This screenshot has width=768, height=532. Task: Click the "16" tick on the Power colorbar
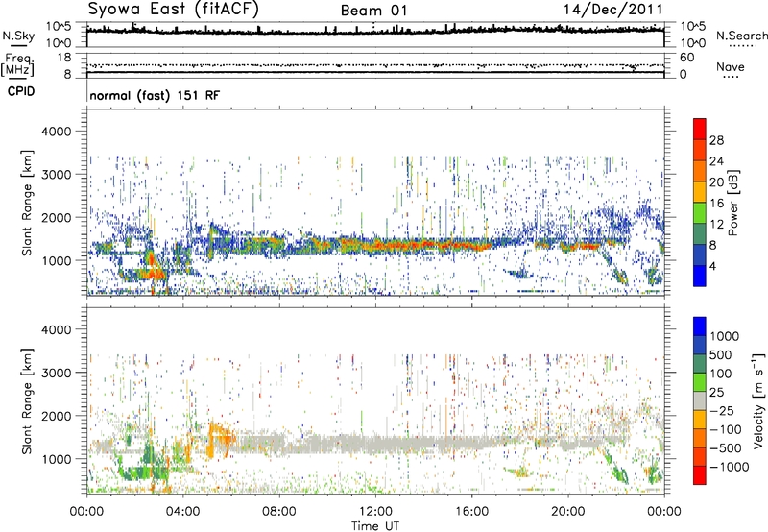pos(716,203)
